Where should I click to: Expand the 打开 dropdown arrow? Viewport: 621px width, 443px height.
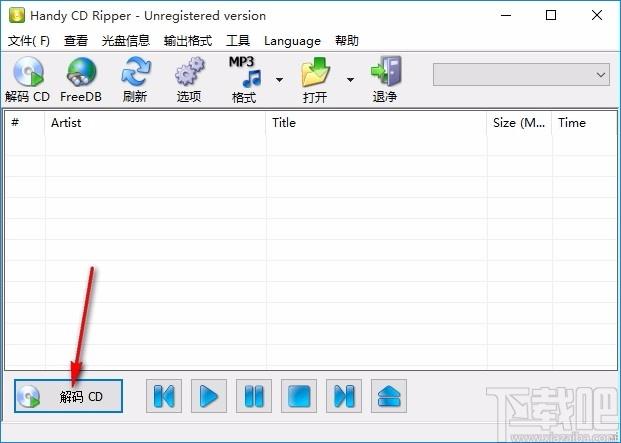click(x=351, y=80)
